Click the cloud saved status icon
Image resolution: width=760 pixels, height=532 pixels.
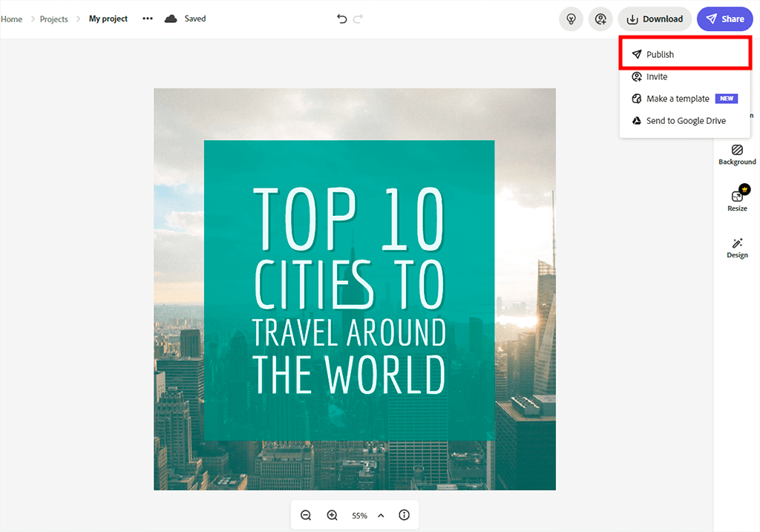(171, 19)
